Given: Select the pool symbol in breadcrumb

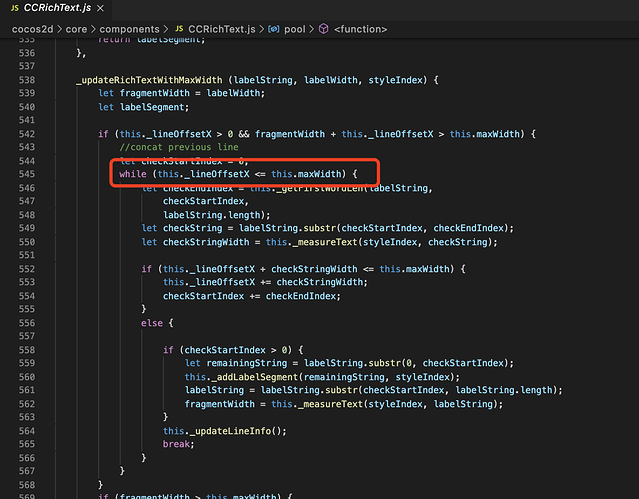Looking at the screenshot, I should point(295,29).
